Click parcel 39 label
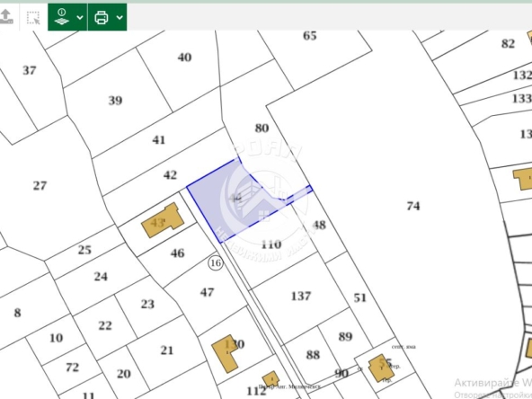This screenshot has height=399, width=532. 115,101
